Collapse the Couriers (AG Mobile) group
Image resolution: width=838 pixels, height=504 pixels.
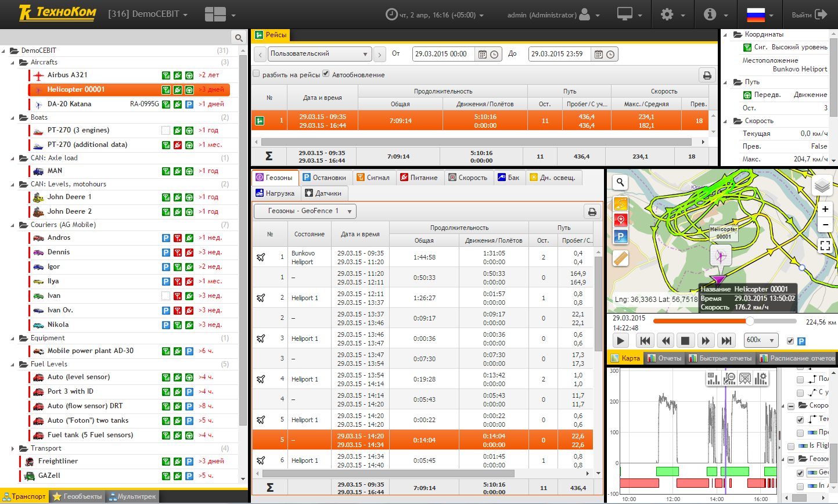13,225
